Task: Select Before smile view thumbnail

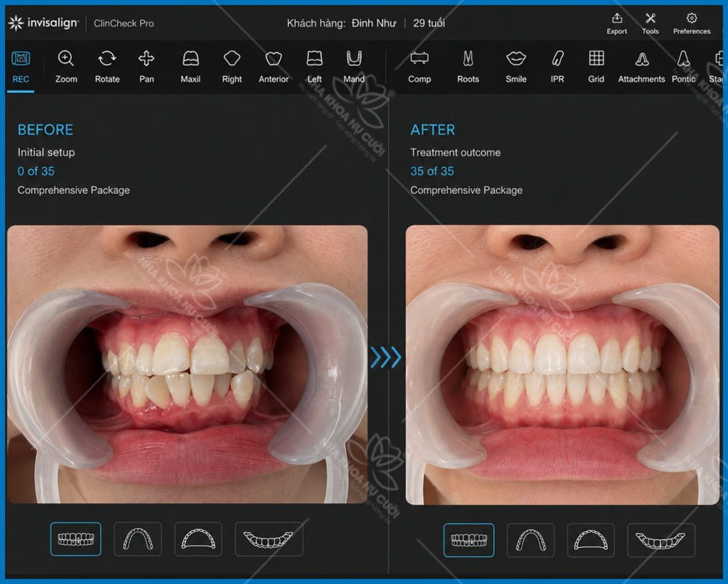Action: [269, 539]
